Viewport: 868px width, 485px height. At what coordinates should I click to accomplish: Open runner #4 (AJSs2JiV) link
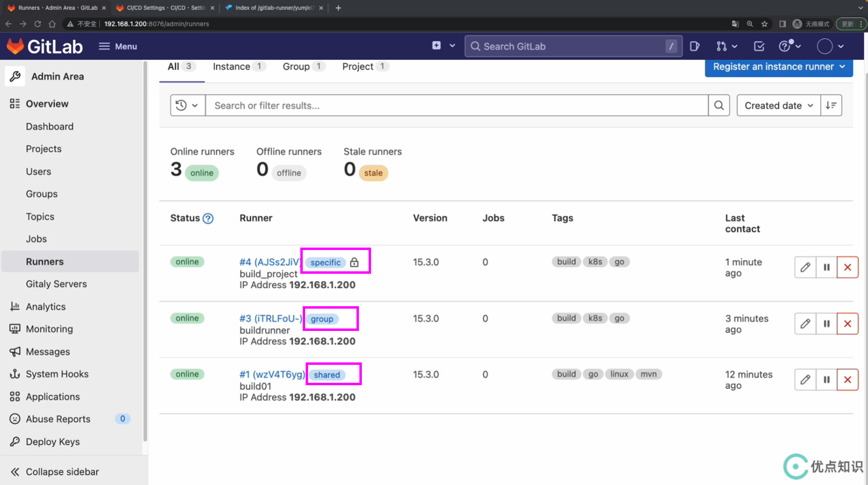point(270,262)
